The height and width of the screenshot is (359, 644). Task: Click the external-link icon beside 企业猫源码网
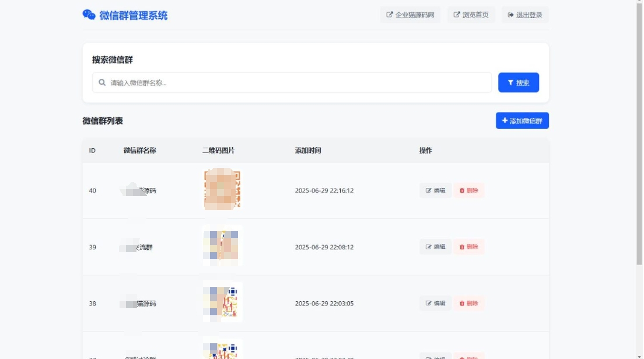point(390,14)
